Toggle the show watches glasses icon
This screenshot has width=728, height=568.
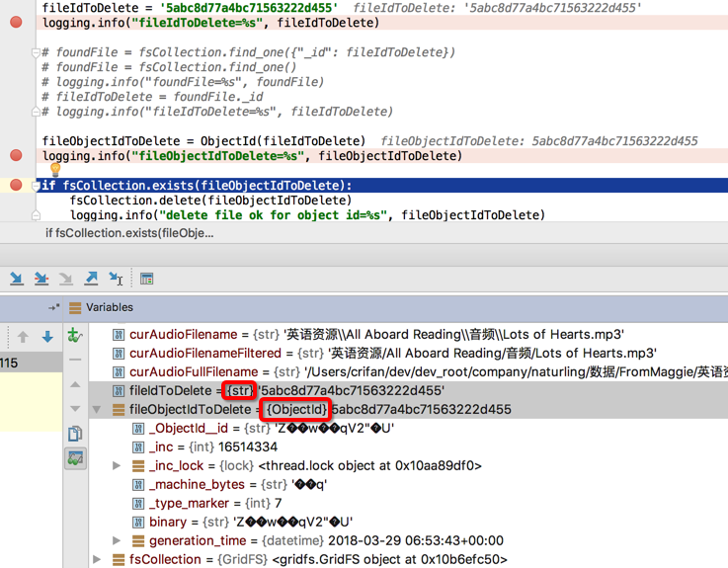pyautogui.click(x=75, y=458)
